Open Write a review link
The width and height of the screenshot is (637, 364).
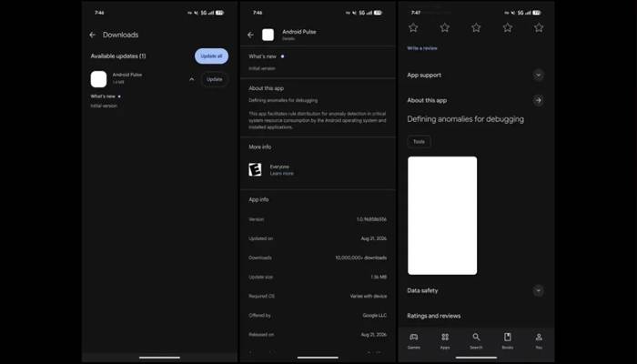click(422, 48)
